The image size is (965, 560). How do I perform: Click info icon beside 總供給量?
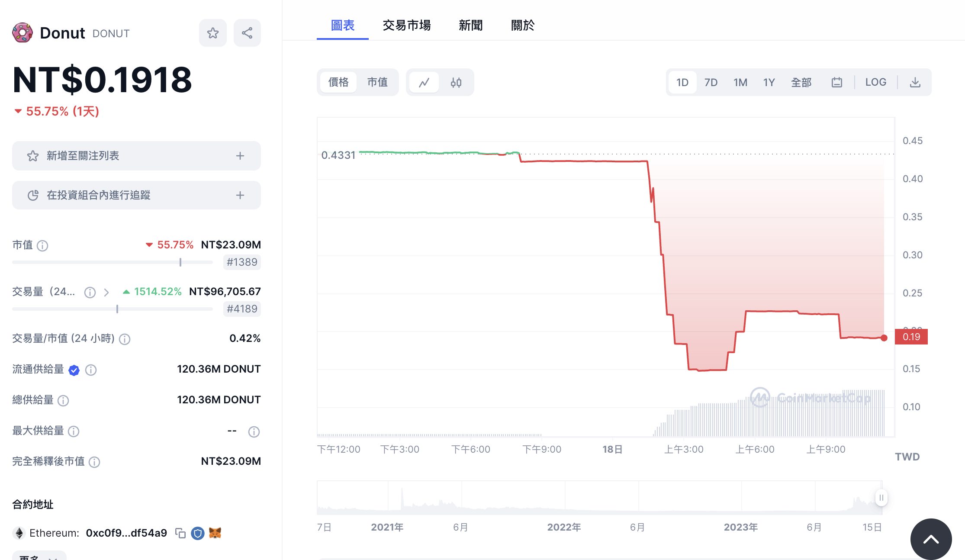(63, 401)
